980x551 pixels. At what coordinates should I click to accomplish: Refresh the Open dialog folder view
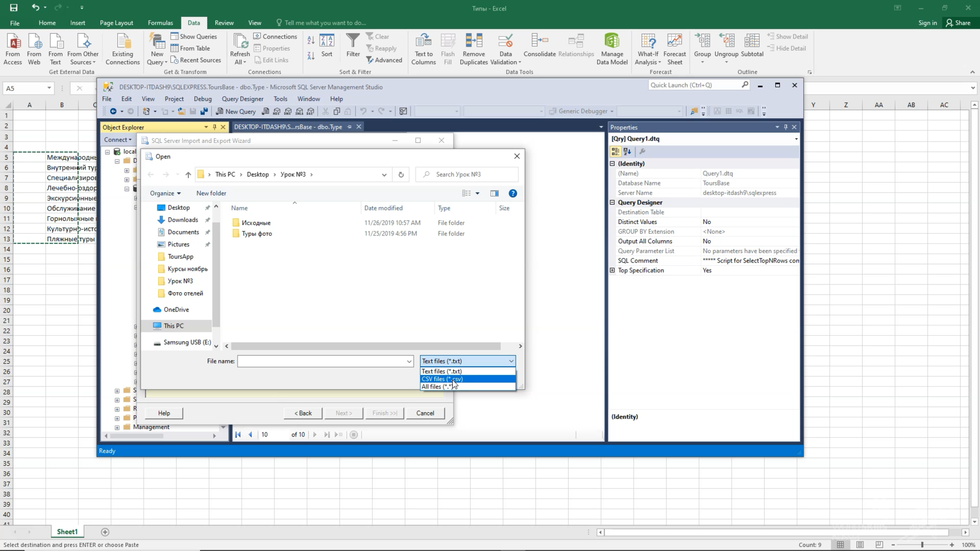401,174
